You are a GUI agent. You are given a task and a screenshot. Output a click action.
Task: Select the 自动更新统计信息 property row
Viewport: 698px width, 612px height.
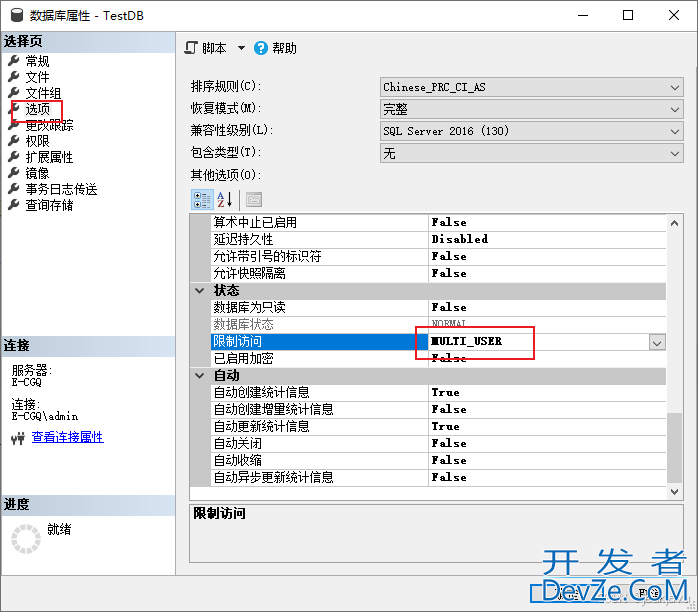click(x=438, y=426)
